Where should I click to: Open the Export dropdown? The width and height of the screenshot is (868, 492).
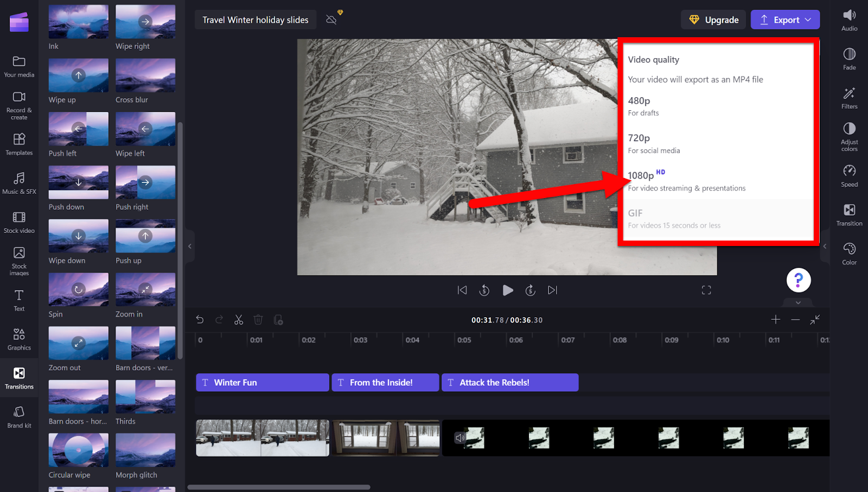click(785, 20)
